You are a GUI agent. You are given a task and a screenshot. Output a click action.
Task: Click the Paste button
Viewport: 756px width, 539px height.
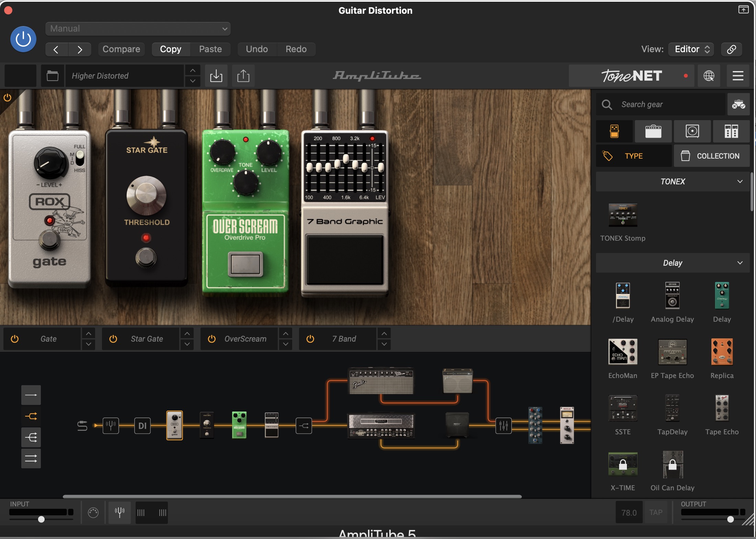tap(210, 49)
